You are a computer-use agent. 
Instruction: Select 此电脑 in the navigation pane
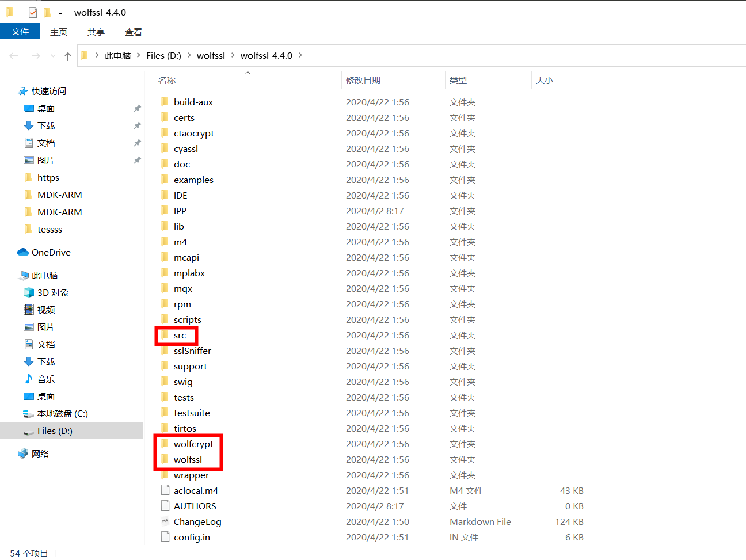(45, 275)
